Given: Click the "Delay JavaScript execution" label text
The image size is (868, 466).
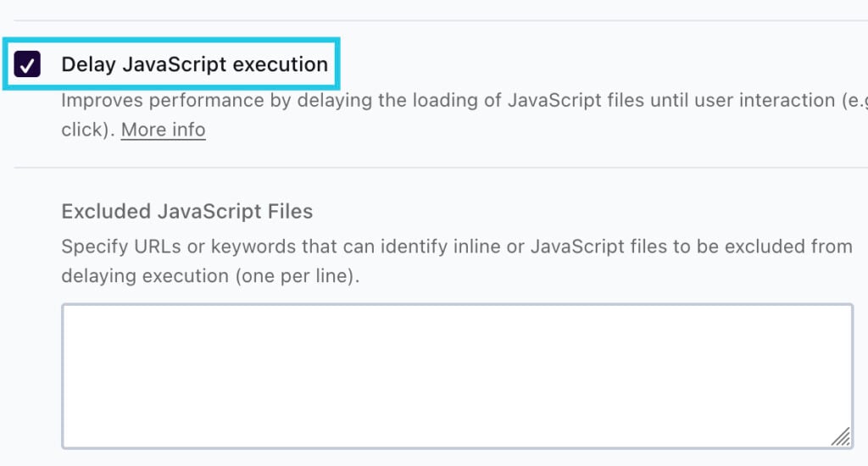Looking at the screenshot, I should click(194, 64).
